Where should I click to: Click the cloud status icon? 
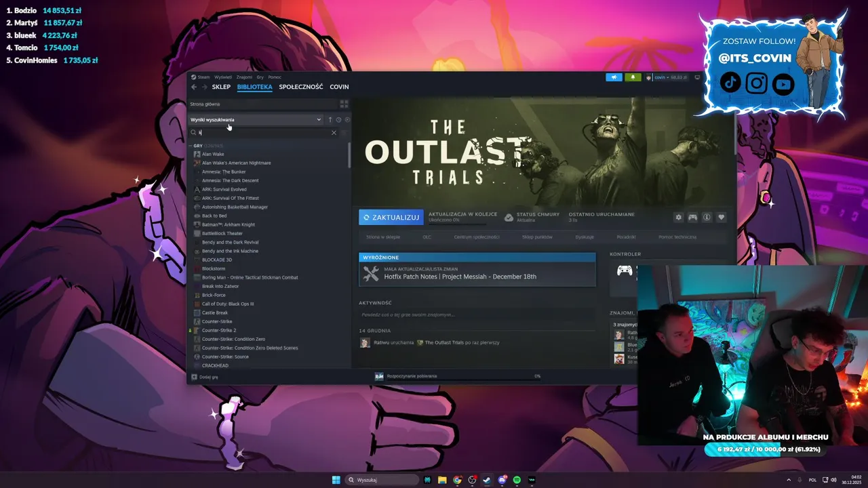pos(509,217)
